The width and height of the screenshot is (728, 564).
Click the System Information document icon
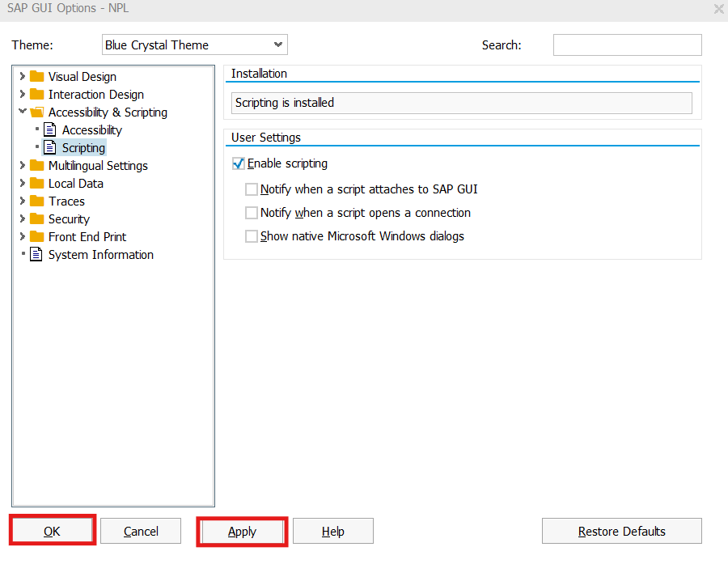click(36, 254)
